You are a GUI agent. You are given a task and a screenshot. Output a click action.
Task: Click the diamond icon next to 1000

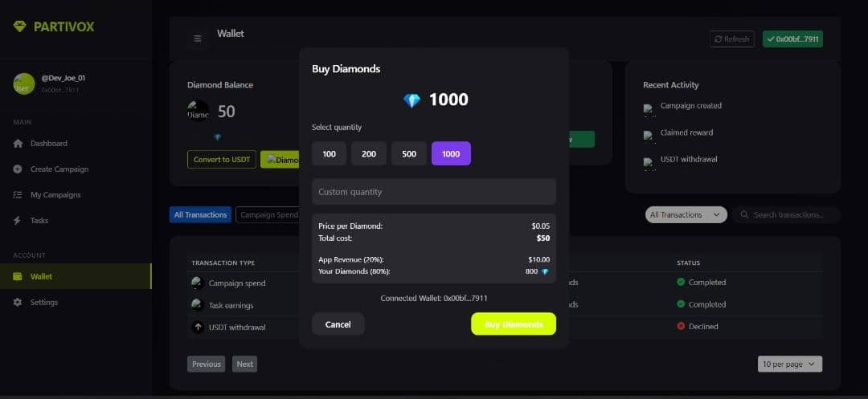[x=411, y=100]
